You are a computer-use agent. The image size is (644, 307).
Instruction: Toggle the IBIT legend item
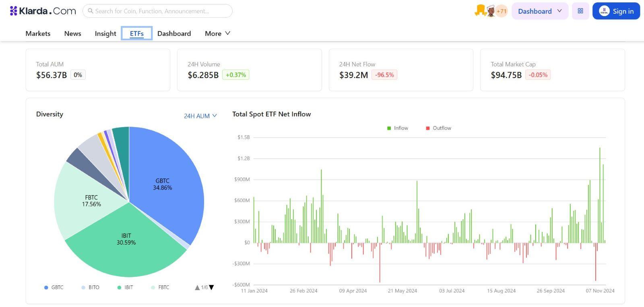(125, 287)
